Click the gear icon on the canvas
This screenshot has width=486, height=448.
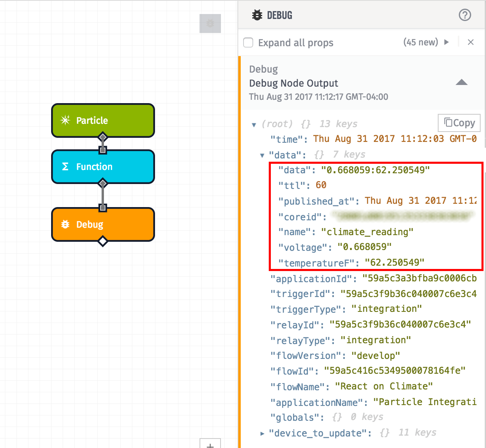pos(210,24)
